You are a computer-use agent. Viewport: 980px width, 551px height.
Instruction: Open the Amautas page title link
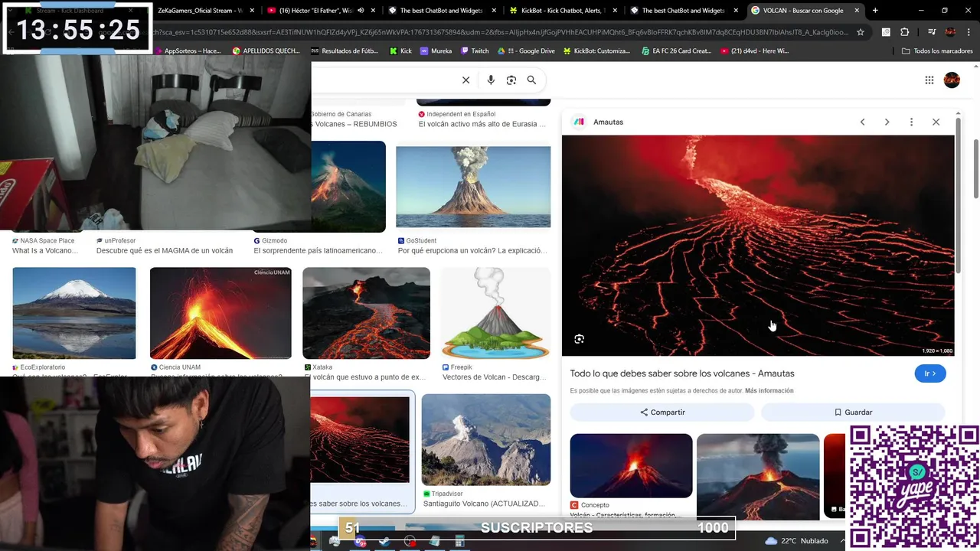pyautogui.click(x=682, y=373)
